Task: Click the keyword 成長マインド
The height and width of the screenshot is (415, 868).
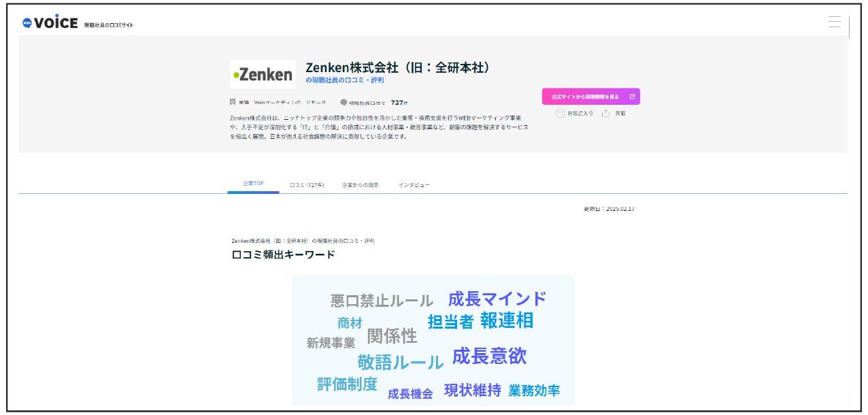Action: [497, 299]
